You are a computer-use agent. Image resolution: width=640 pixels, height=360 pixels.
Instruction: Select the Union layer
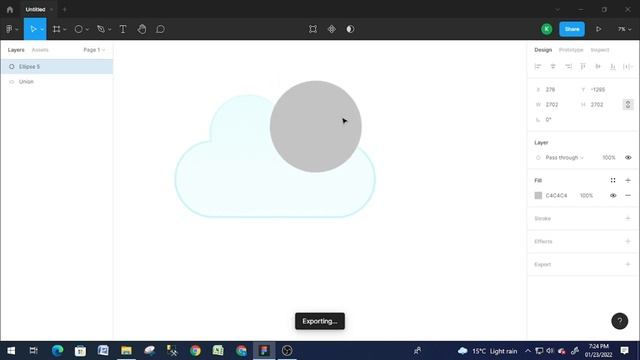point(57,82)
